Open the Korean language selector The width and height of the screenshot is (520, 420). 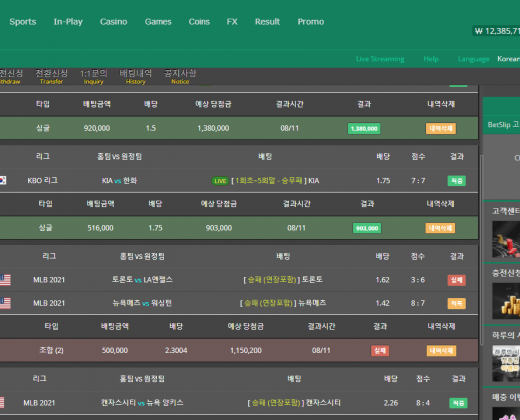508,59
